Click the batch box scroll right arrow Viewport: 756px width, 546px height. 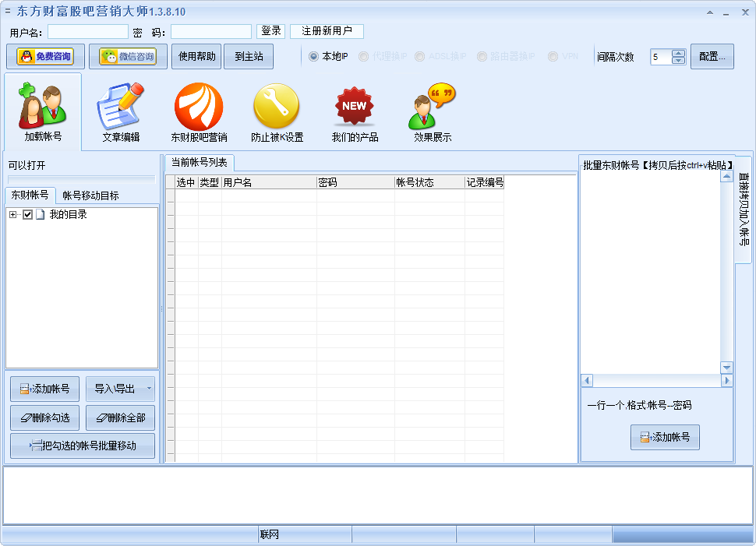(727, 380)
